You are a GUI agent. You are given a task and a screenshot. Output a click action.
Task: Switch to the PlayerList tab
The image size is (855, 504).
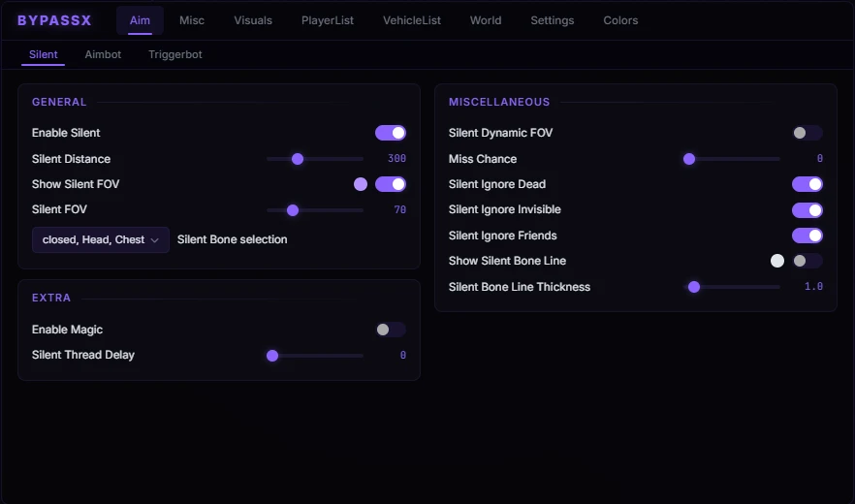[x=328, y=20]
